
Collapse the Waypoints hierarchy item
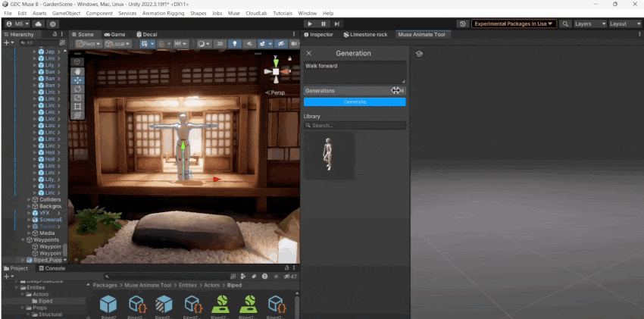(23, 239)
